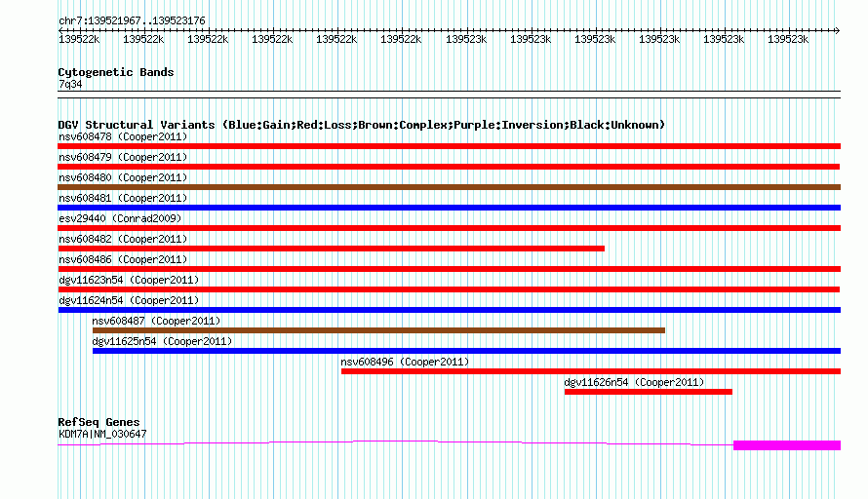Open variant label dgv11625n54 (Cooper2011)
Screen dimensions: 868x499
162,341
